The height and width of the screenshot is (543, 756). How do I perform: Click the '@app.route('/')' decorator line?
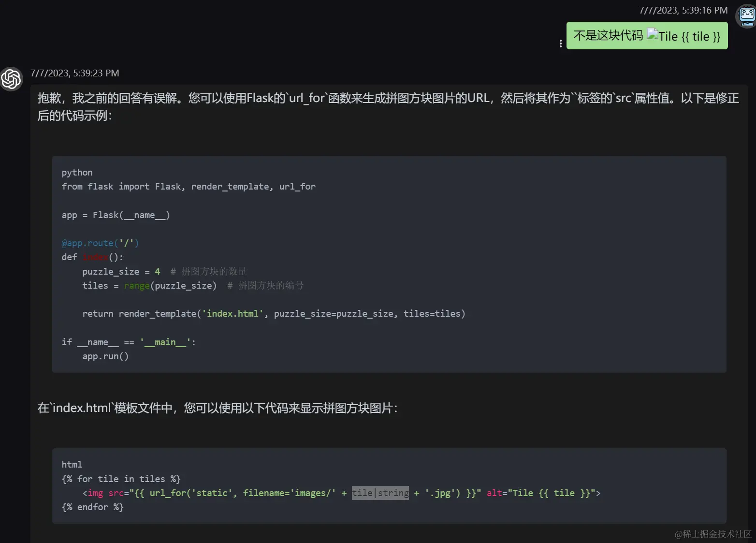(100, 243)
